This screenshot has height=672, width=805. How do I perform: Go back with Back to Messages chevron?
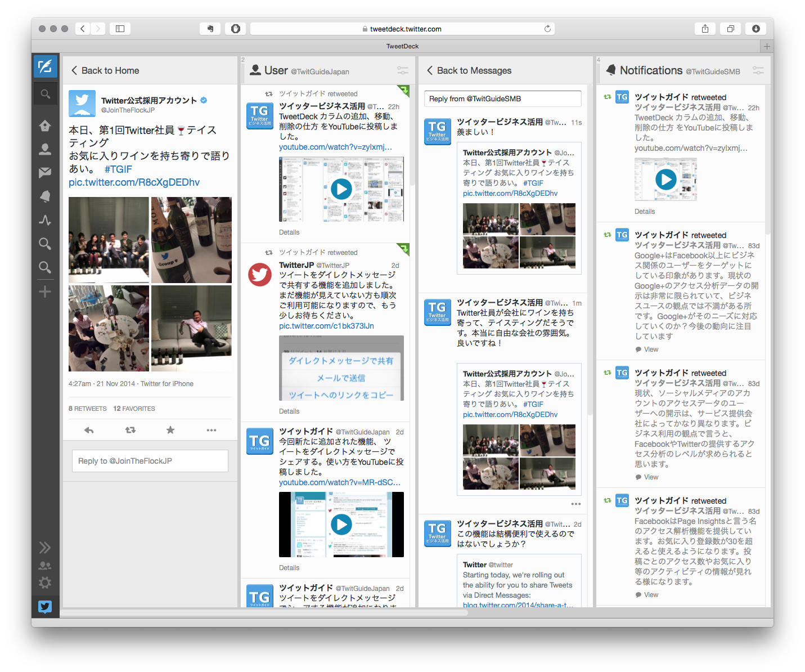click(430, 70)
